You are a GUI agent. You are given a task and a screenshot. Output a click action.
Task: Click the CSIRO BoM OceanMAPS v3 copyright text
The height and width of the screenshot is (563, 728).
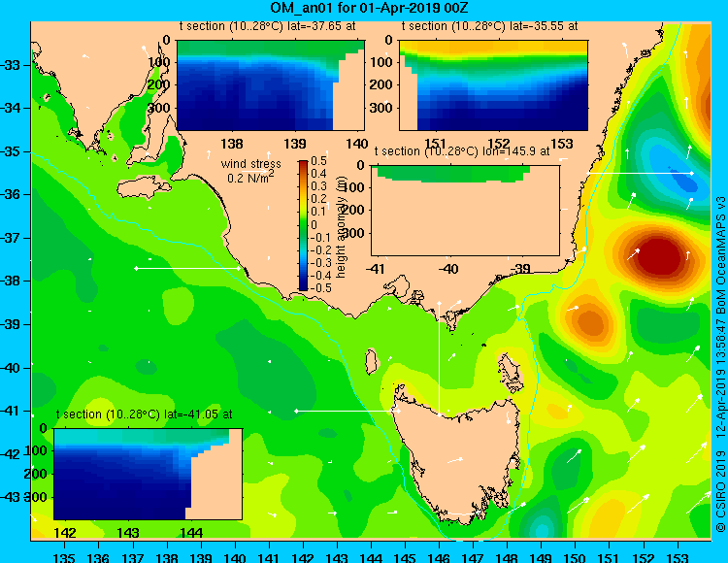[x=720, y=365]
